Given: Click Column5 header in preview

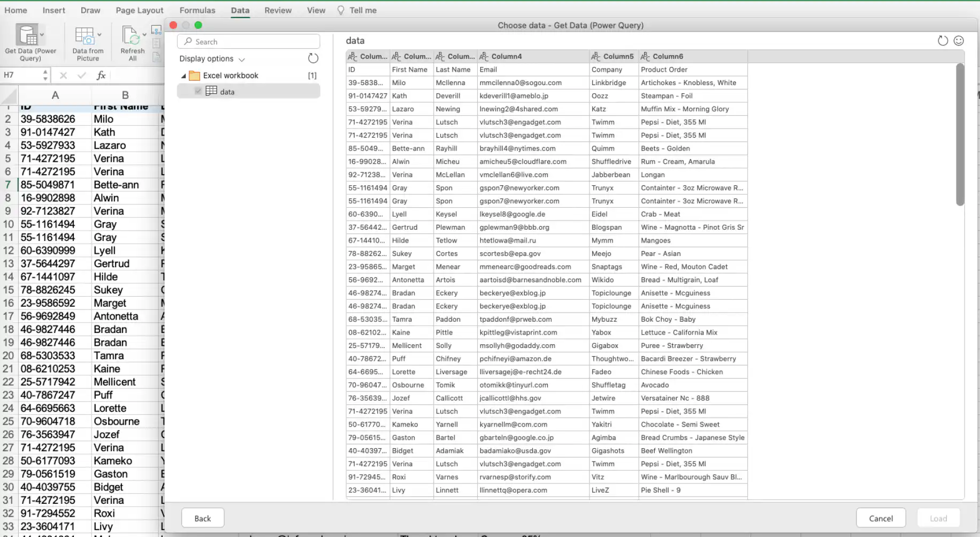Looking at the screenshot, I should pos(614,56).
